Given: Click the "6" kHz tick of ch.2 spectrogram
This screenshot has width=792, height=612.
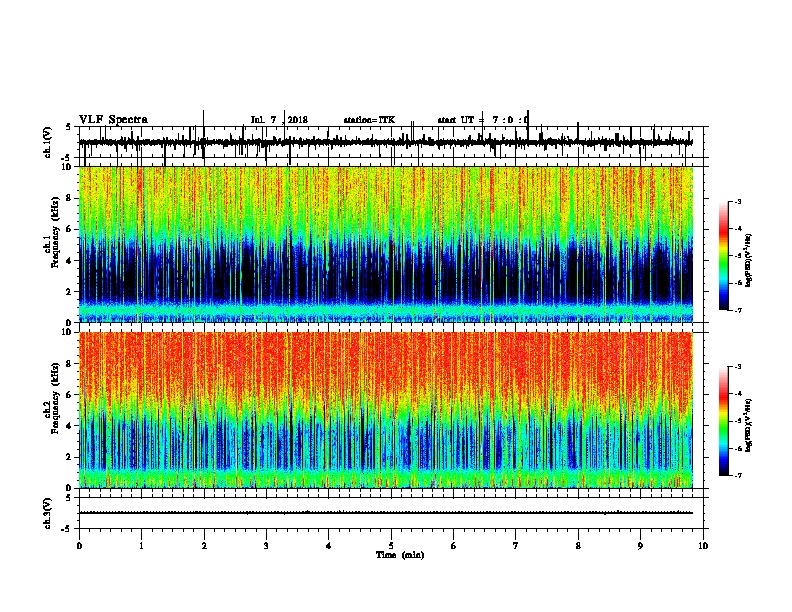Looking at the screenshot, I should tap(69, 395).
